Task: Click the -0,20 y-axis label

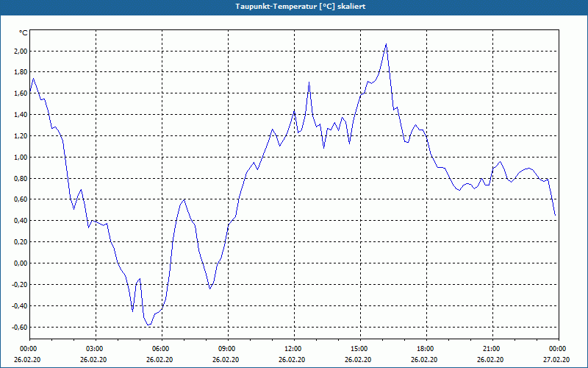Action: tap(20, 285)
